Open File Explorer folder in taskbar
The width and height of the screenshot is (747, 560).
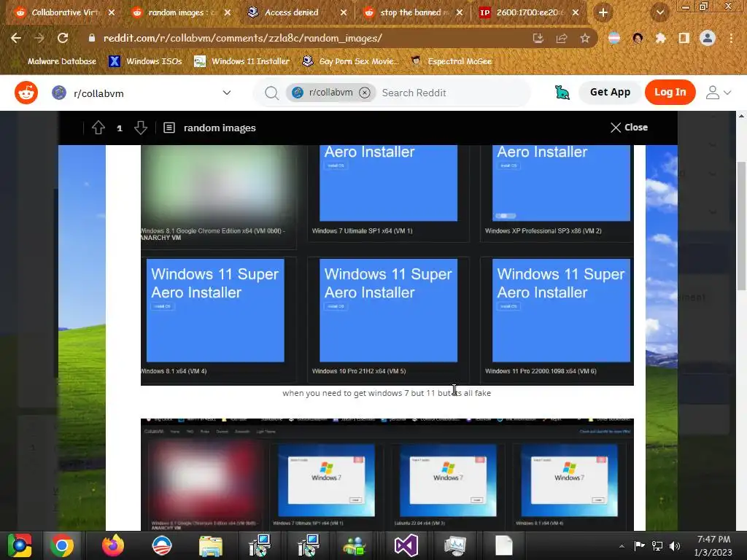211,545
